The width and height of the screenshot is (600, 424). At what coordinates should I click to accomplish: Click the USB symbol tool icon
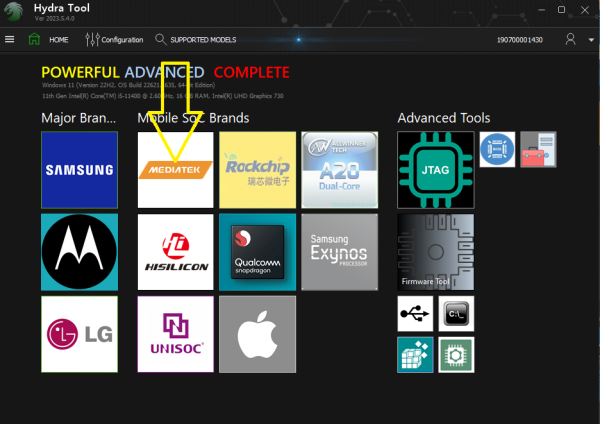[415, 313]
